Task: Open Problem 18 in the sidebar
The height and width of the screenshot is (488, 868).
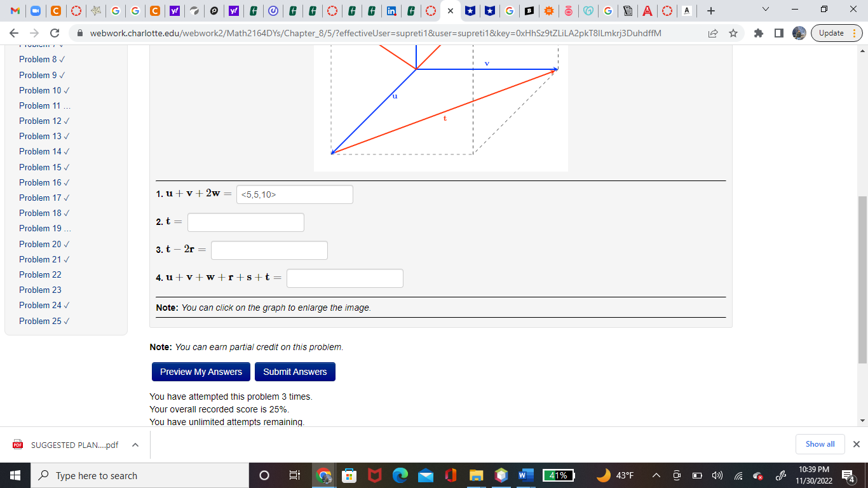Action: [x=44, y=213]
